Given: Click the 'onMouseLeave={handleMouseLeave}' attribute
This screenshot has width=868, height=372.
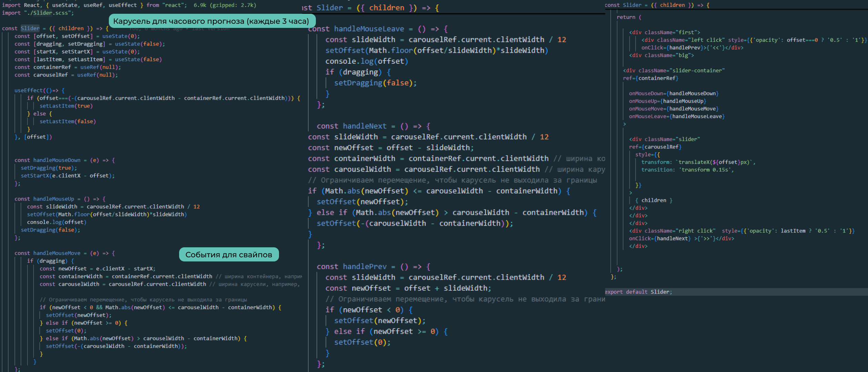Looking at the screenshot, I should pyautogui.click(x=677, y=116).
